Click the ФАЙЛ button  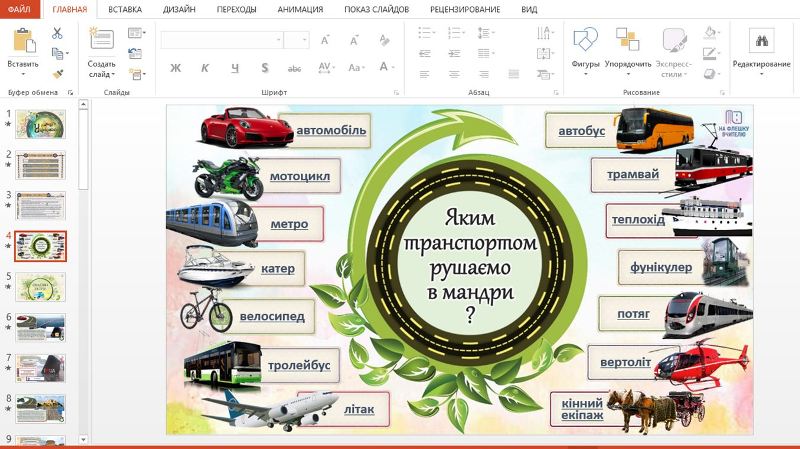point(19,10)
